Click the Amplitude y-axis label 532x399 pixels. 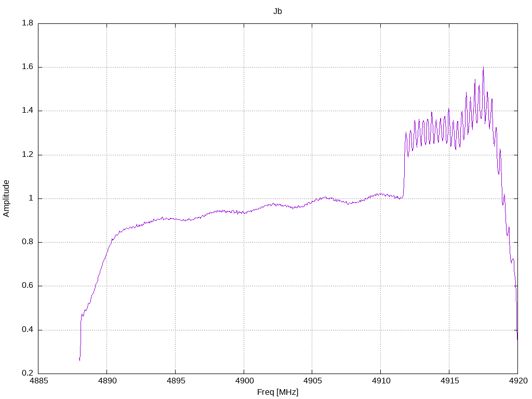point(6,198)
